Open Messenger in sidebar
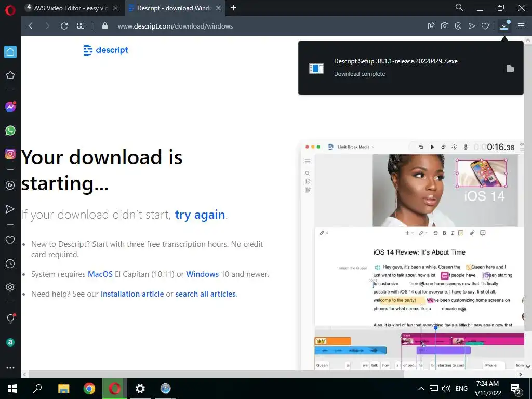 [x=10, y=107]
